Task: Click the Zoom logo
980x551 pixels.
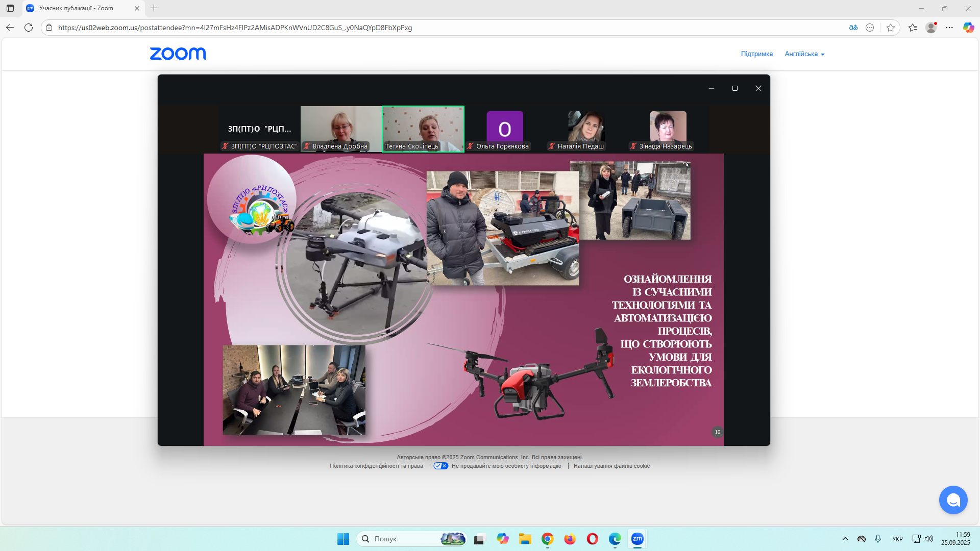Action: point(178,54)
